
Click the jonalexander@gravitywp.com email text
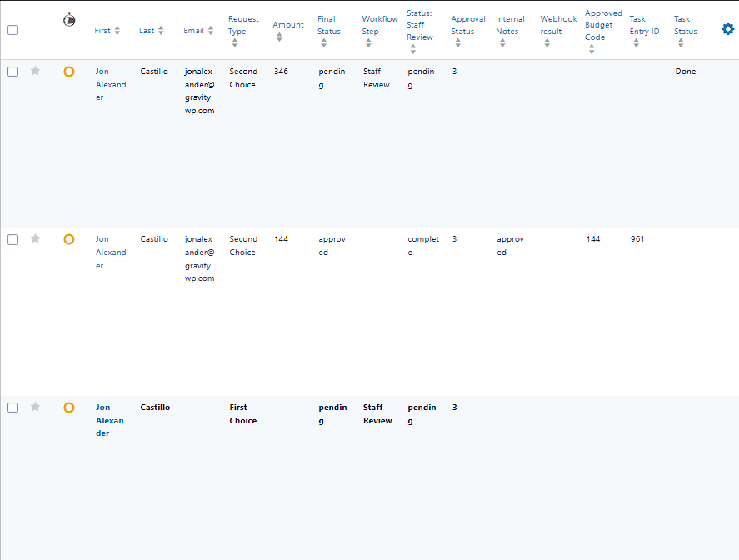(x=199, y=91)
